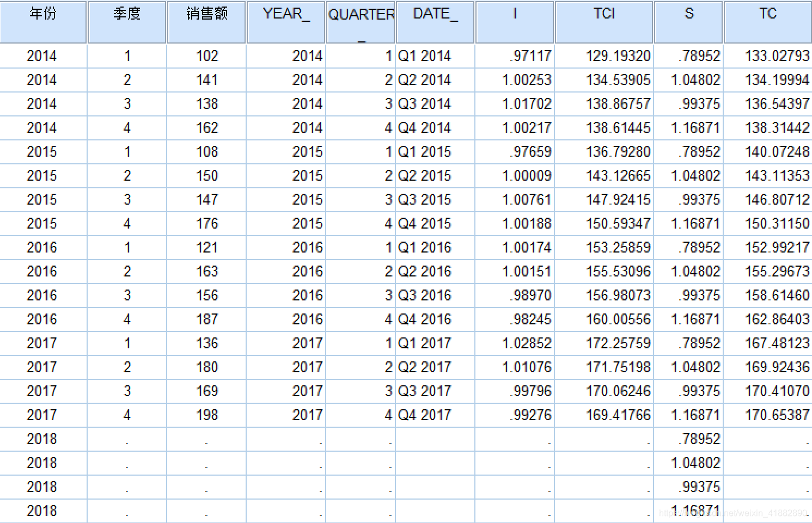The image size is (812, 523).
Task: Click I value 1.02852
Action: (515, 343)
